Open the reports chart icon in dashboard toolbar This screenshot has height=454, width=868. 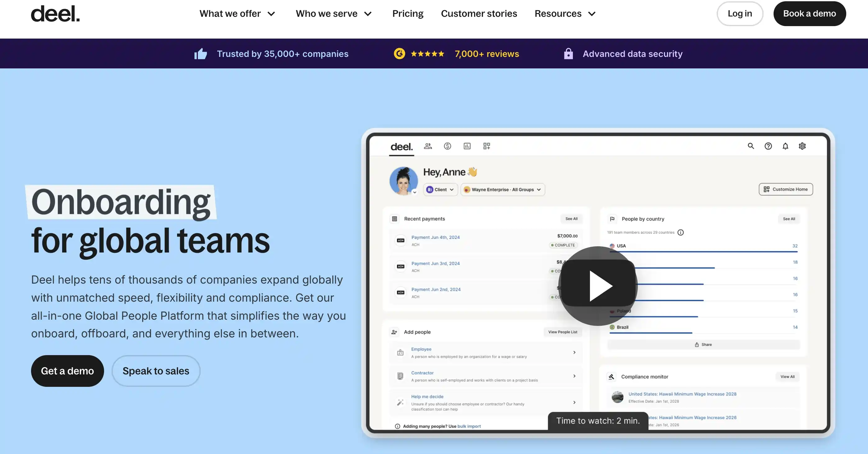467,146
